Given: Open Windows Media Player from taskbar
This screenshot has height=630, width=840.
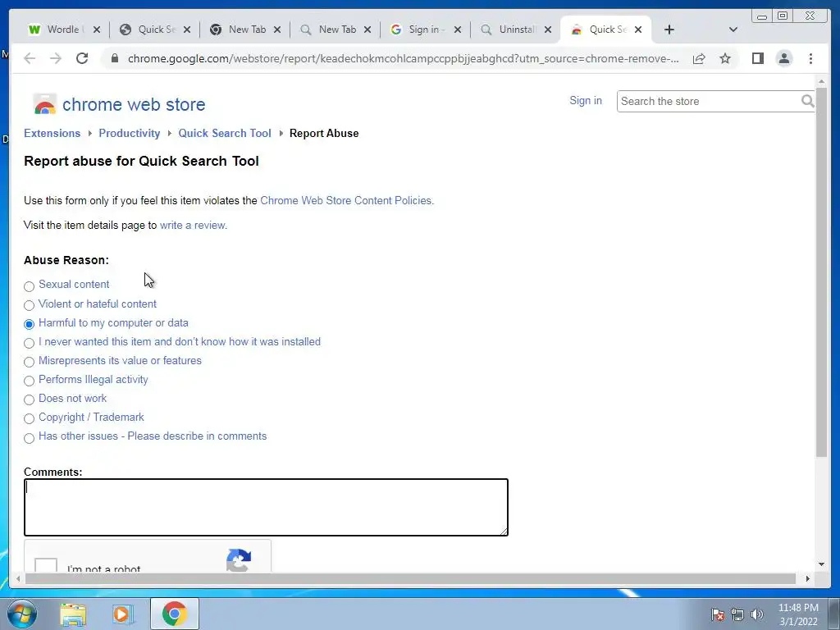Looking at the screenshot, I should [x=123, y=614].
